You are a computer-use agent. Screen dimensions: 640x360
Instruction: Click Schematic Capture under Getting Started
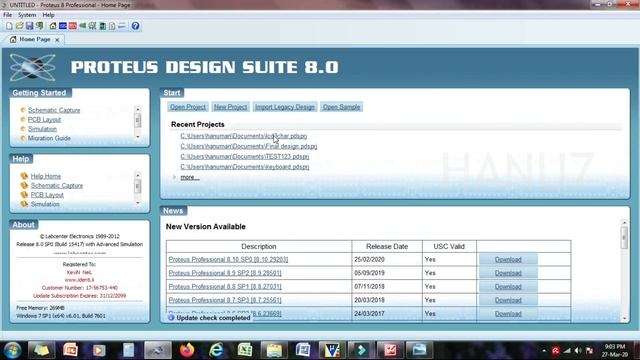(54, 110)
